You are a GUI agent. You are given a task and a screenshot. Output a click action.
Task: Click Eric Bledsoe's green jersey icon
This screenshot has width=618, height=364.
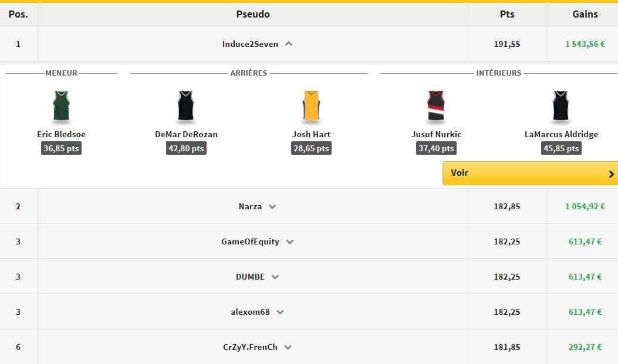[x=61, y=106]
